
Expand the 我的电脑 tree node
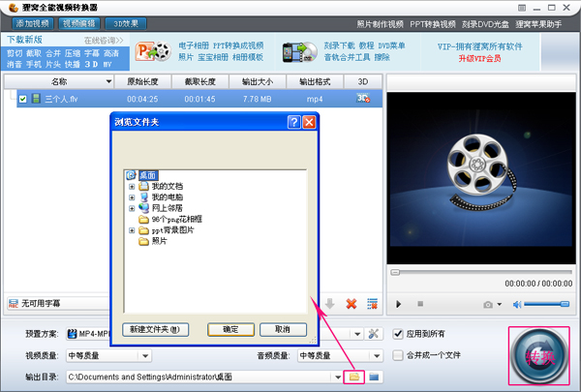tap(132, 197)
